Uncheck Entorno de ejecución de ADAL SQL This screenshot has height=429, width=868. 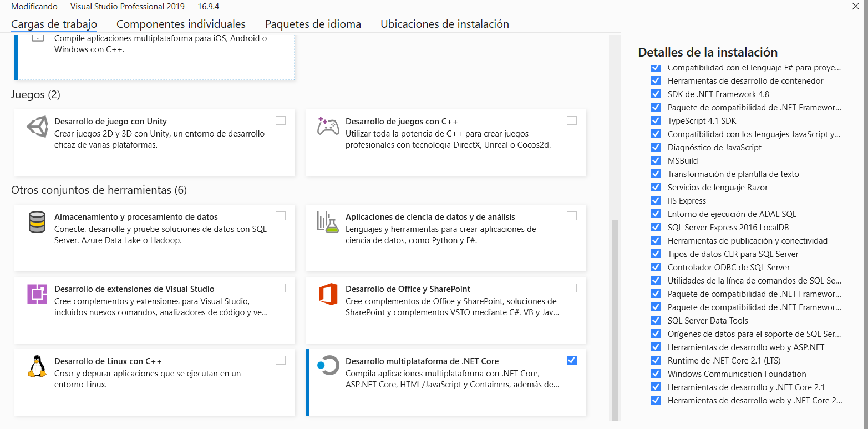[656, 214]
